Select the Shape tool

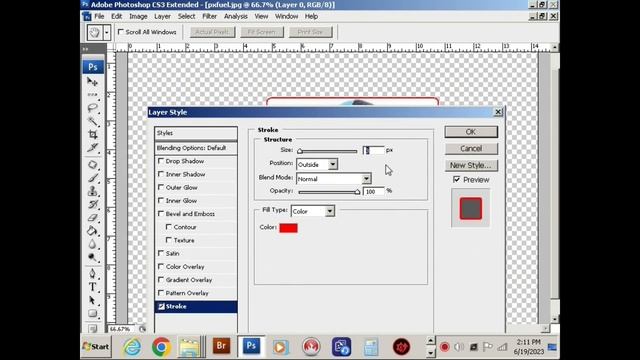point(93,313)
